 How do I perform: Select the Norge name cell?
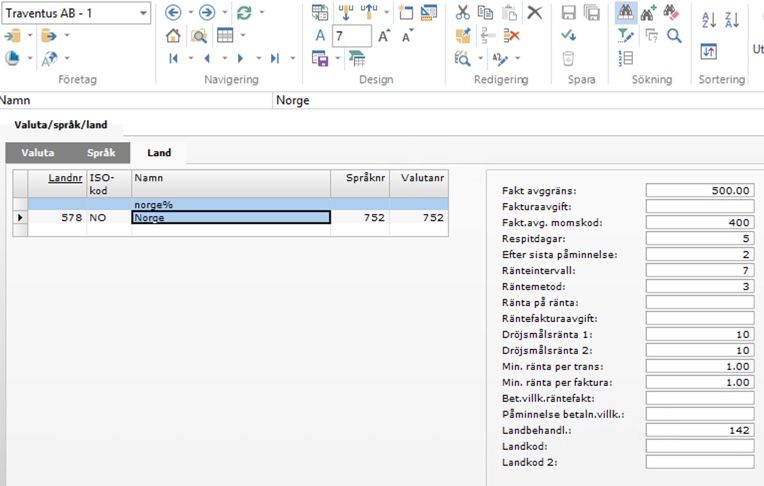[x=231, y=217]
